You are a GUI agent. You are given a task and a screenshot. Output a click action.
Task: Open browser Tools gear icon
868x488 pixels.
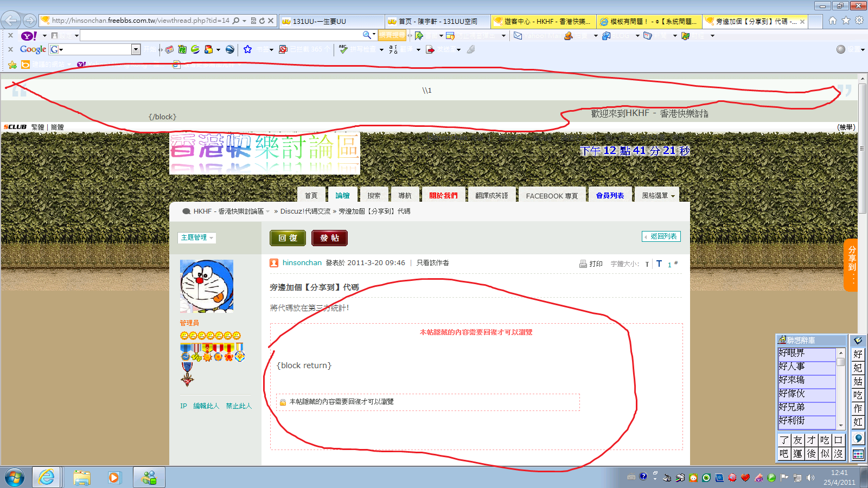click(x=859, y=21)
